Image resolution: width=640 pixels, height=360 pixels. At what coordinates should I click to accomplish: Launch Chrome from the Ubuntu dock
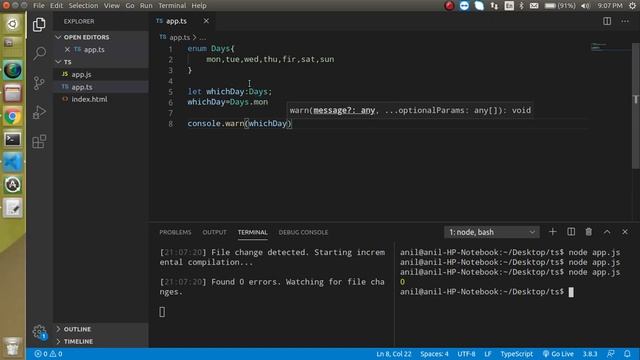point(13,117)
